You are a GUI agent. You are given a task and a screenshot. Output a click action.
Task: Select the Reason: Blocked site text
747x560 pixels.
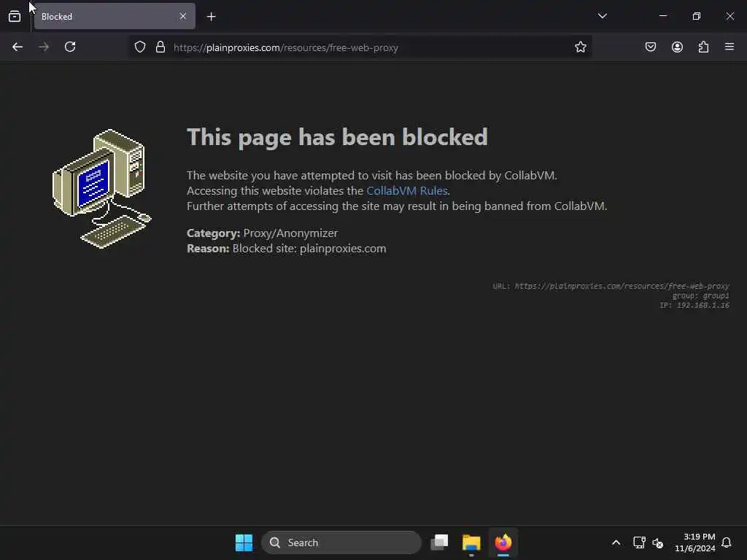[x=286, y=249]
